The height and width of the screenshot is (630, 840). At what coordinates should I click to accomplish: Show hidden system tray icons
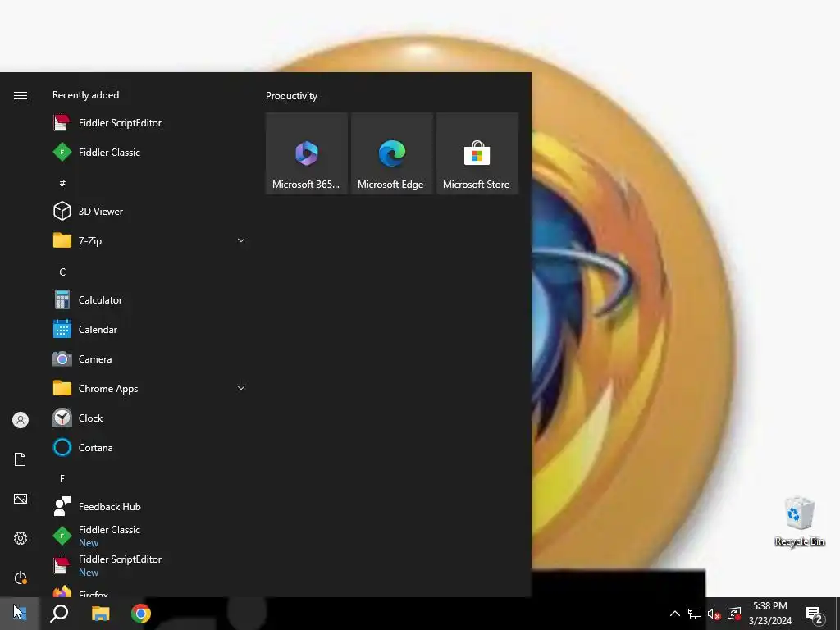pos(675,614)
